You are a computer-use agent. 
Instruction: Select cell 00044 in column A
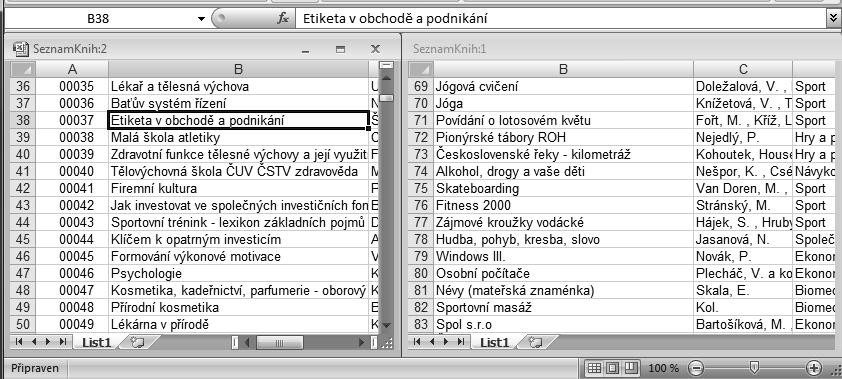72,239
